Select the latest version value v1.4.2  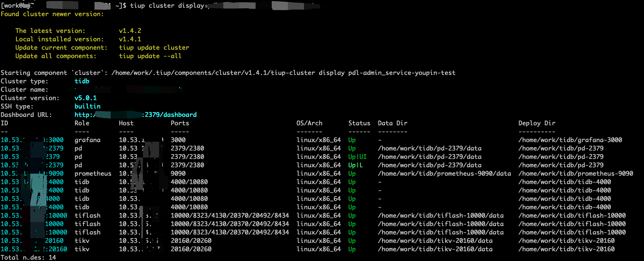tap(130, 31)
